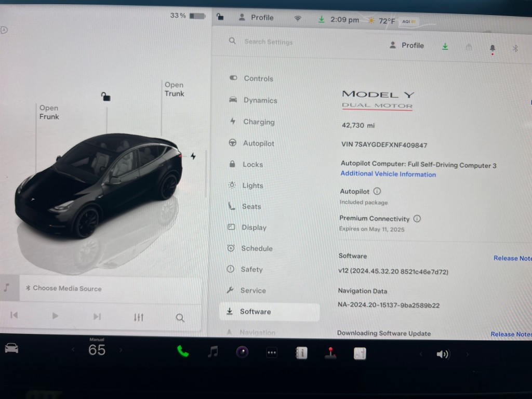
Task: Open Bluetooth settings icon in header
Action: click(x=515, y=48)
